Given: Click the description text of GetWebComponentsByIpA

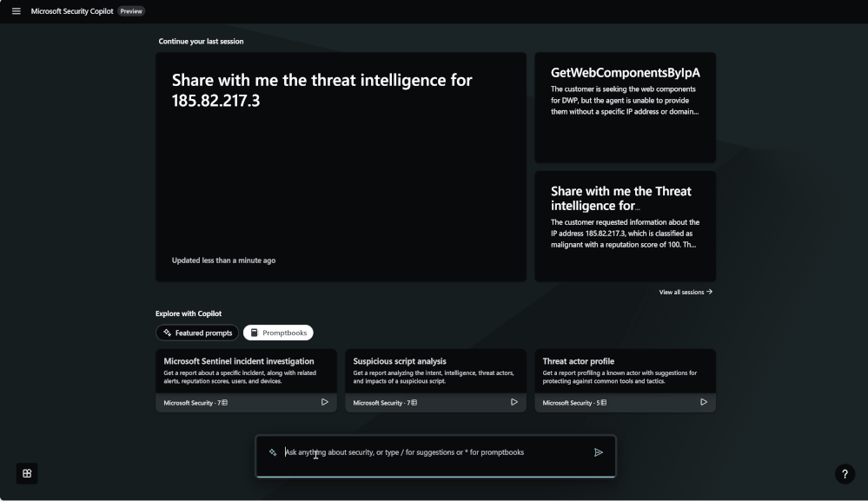Looking at the screenshot, I should pos(625,100).
